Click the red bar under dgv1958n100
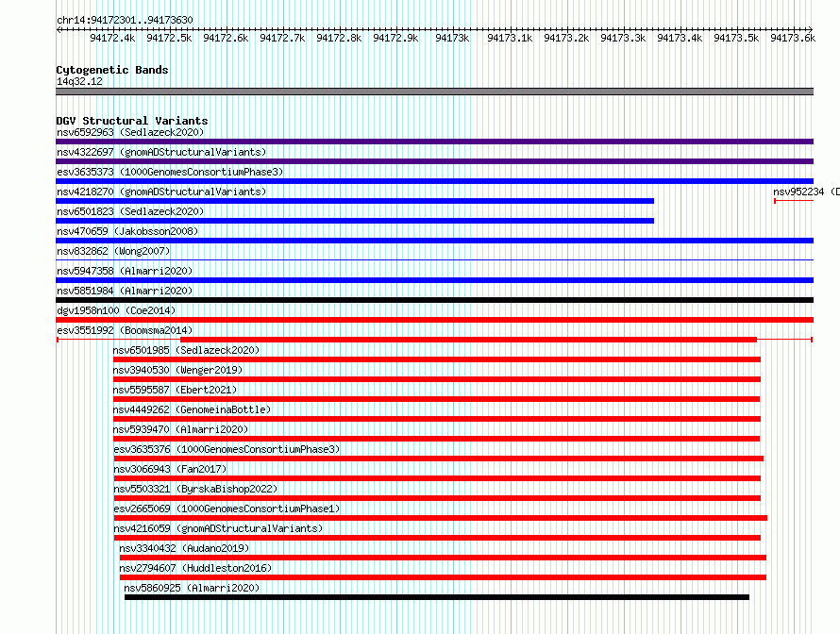 click(434, 320)
